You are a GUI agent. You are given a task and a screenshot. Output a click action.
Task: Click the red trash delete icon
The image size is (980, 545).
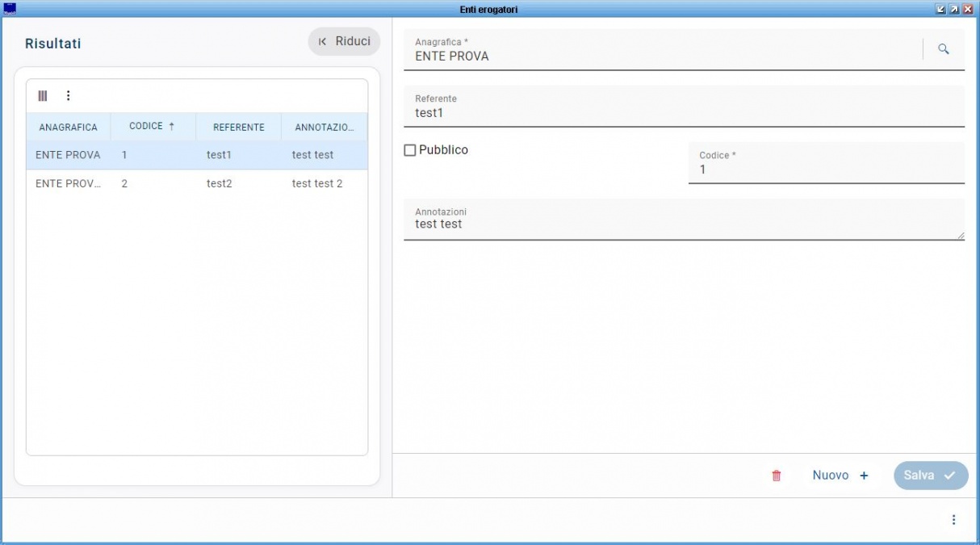[x=777, y=476]
